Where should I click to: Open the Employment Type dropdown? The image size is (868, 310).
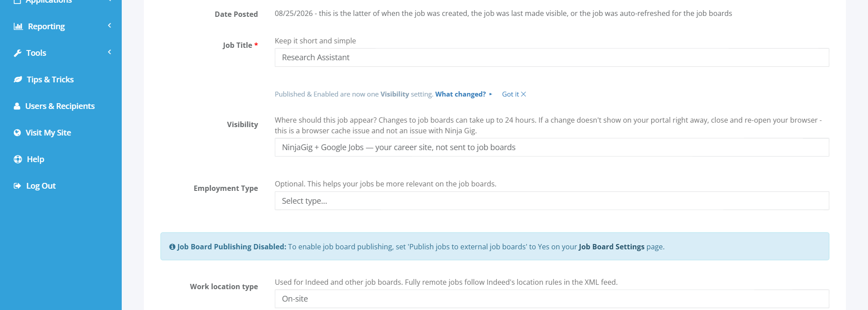pos(552,201)
